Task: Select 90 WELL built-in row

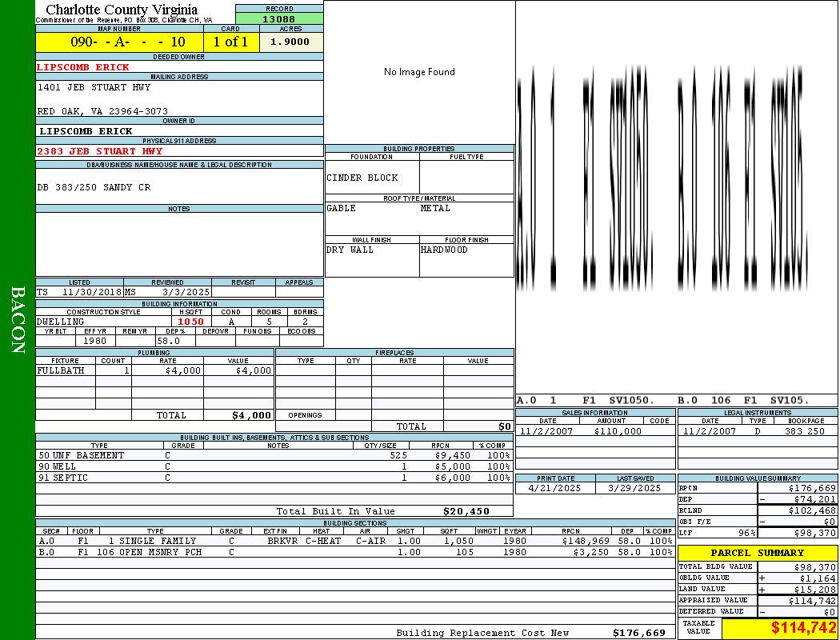Action: click(x=274, y=467)
